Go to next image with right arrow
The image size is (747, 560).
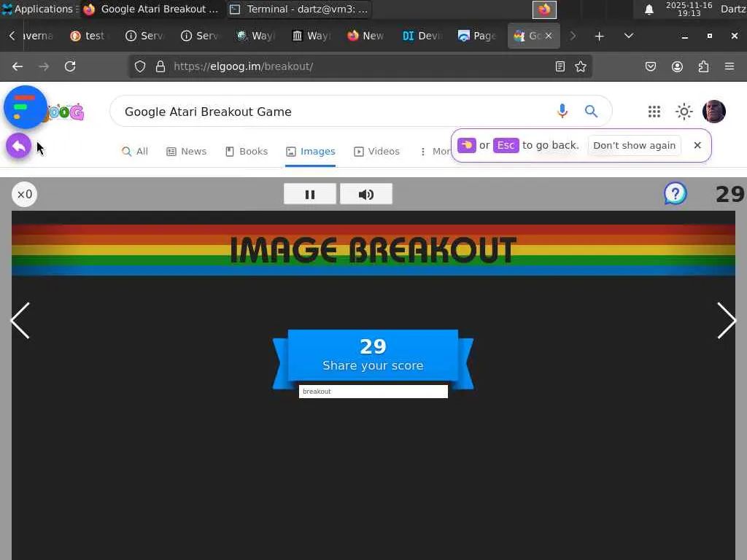727,321
